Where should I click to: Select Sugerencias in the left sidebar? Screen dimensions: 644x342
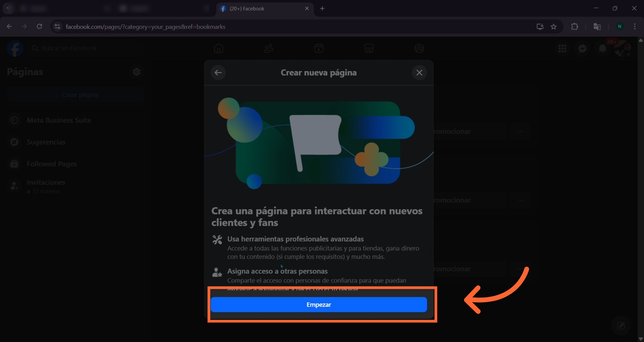[46, 142]
